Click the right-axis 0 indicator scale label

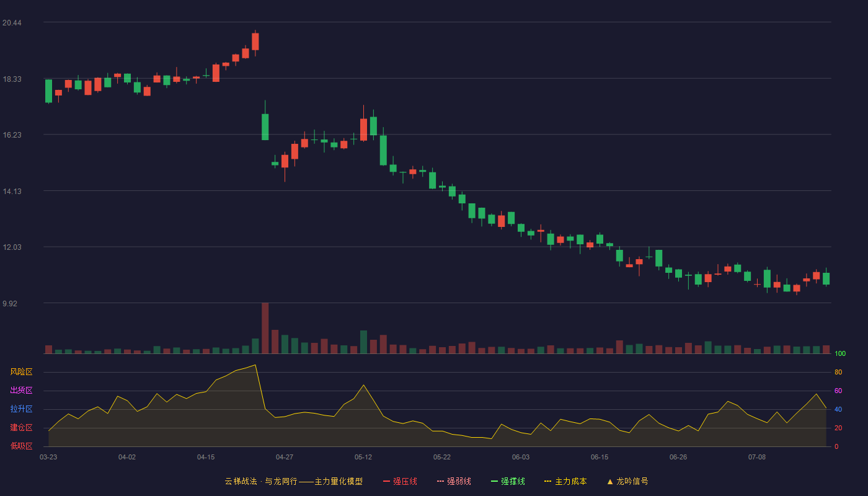(x=836, y=446)
